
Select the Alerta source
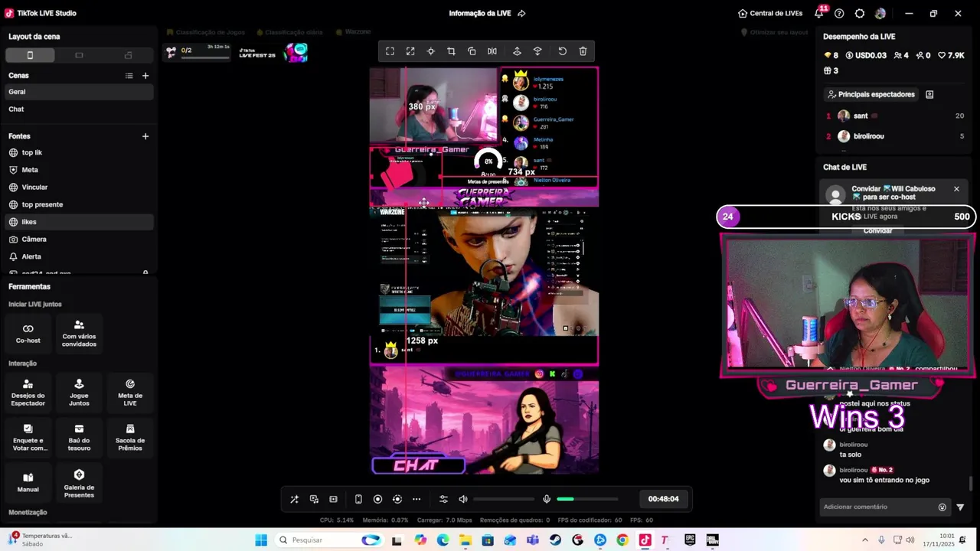point(79,256)
